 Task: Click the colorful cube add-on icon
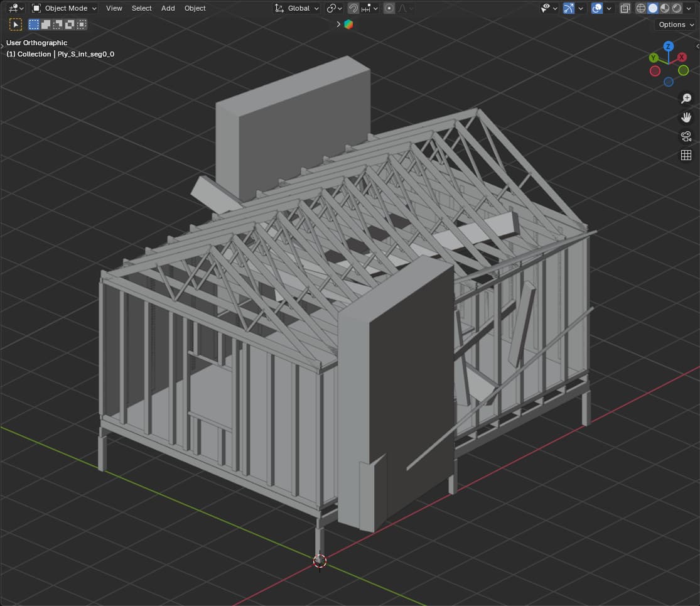coord(348,24)
